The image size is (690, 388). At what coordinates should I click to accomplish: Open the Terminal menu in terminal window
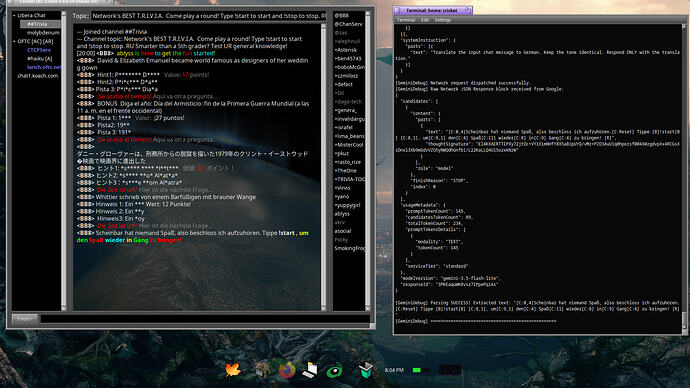(406, 20)
